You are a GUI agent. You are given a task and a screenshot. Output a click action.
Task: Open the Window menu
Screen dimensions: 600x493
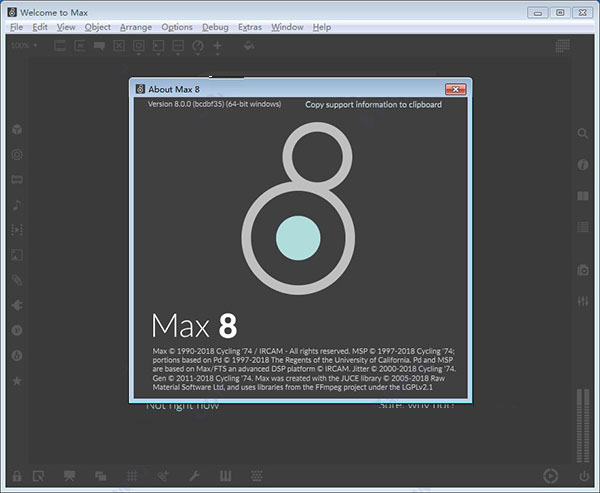point(287,27)
